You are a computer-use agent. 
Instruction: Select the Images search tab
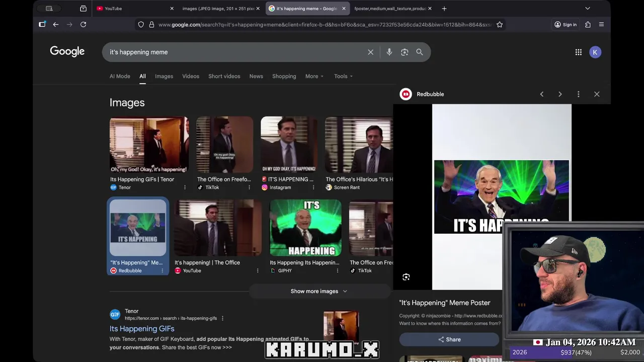coord(164,76)
